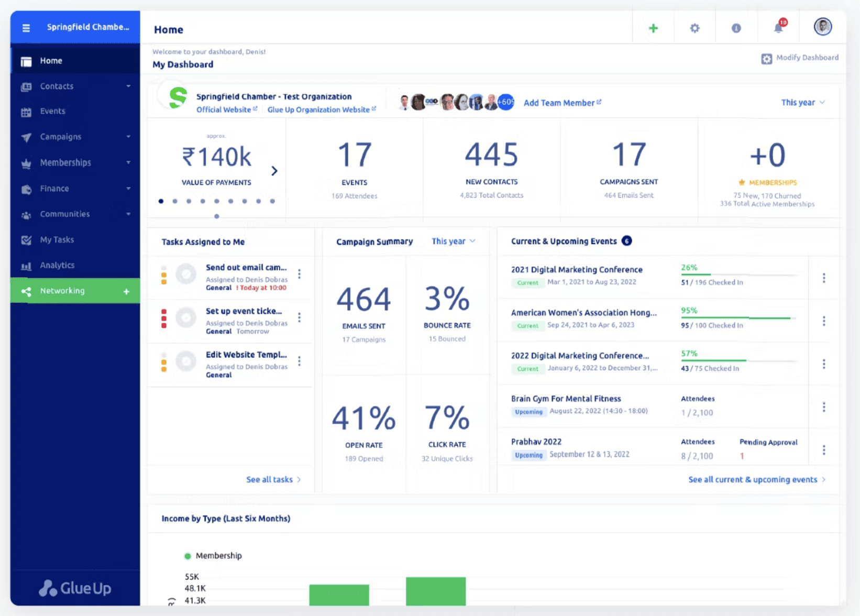Open Campaign Summary This year dropdown
Image resolution: width=860 pixels, height=616 pixels.
pyautogui.click(x=454, y=241)
